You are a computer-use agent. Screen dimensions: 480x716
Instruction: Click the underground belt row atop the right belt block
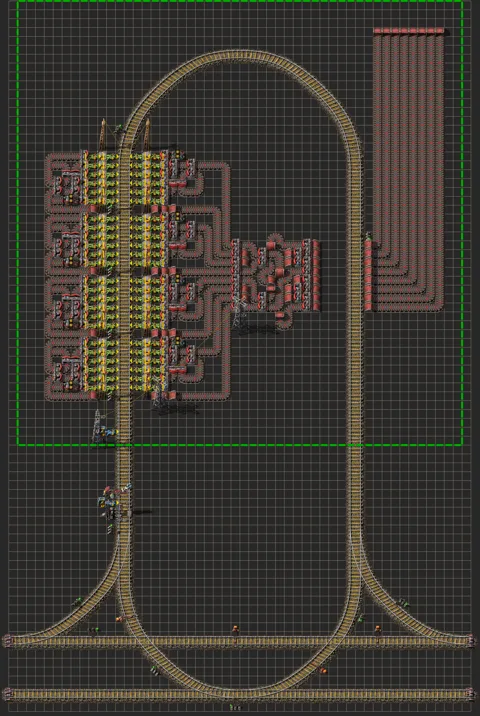408,31
